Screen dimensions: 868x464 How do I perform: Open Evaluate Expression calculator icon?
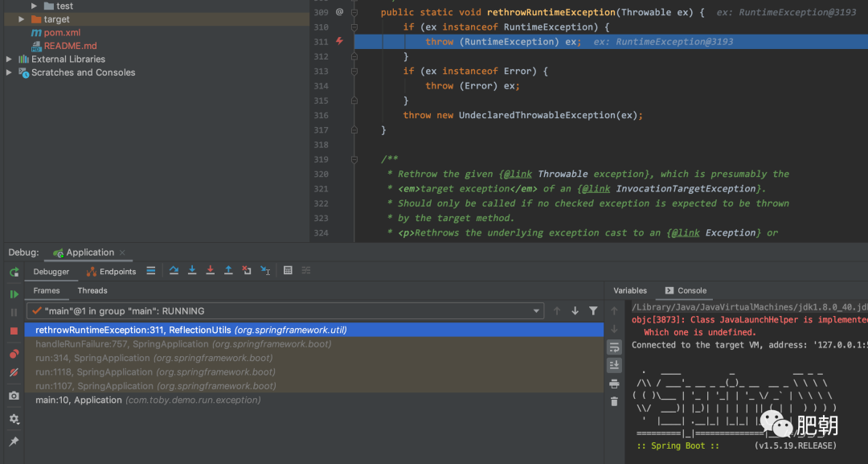pyautogui.click(x=288, y=271)
